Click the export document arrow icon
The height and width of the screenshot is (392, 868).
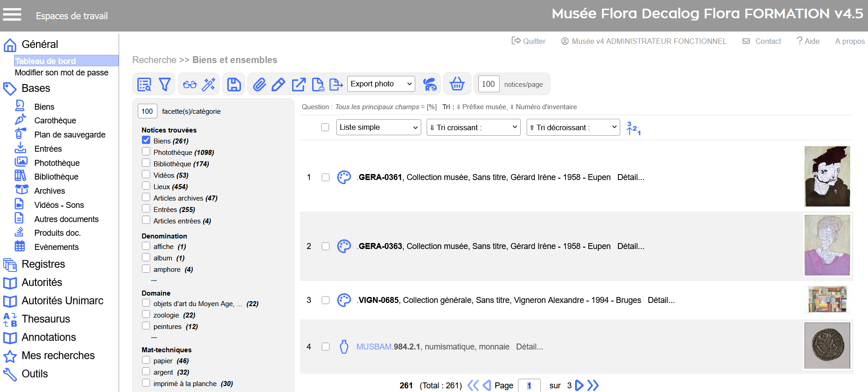point(336,85)
